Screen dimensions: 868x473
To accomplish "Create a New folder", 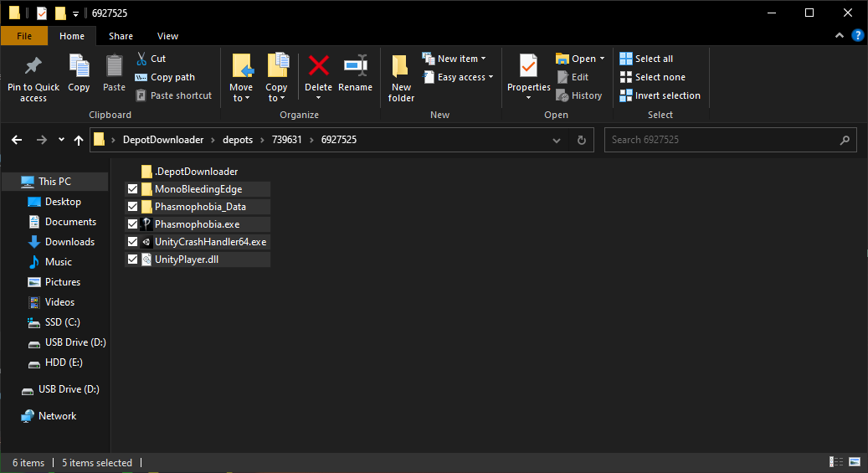I will pyautogui.click(x=401, y=79).
